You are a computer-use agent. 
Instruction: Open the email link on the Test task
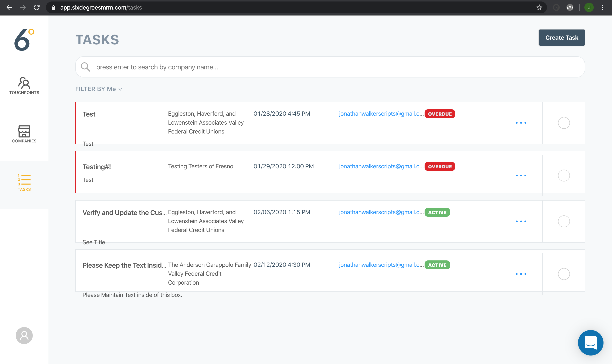[x=381, y=114]
